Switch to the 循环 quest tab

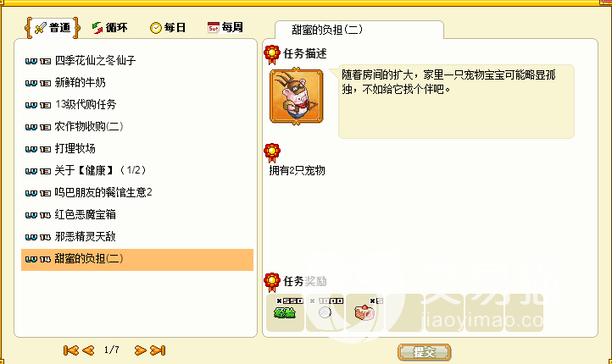110,28
